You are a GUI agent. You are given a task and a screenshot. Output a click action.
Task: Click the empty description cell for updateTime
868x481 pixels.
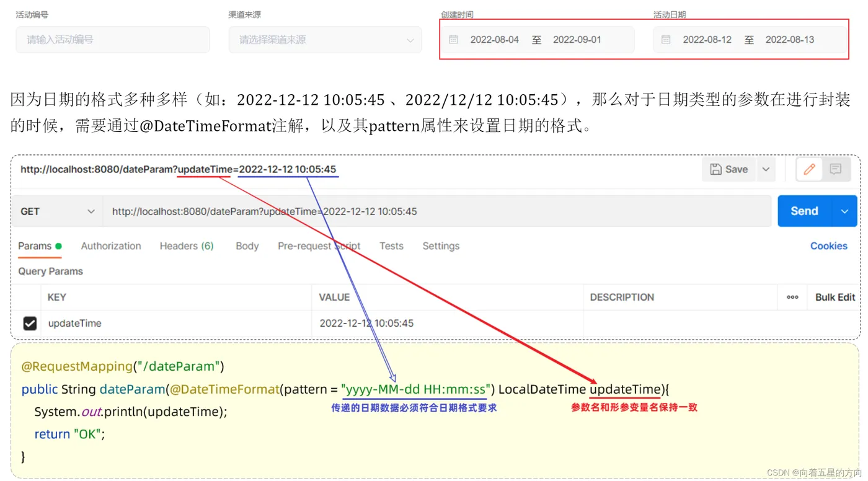pyautogui.click(x=680, y=324)
